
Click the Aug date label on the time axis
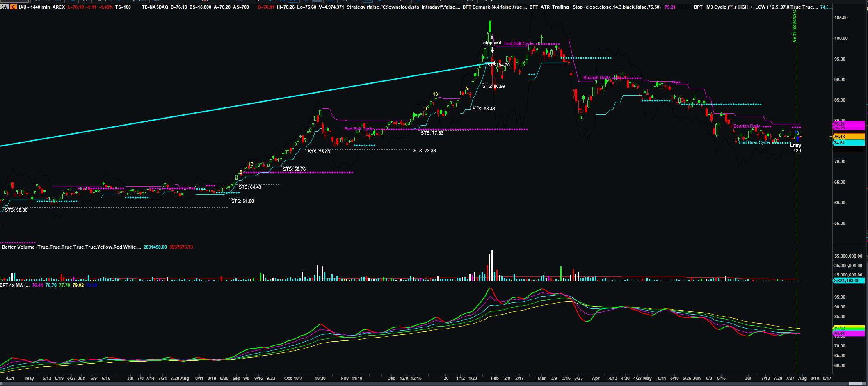pyautogui.click(x=802, y=378)
